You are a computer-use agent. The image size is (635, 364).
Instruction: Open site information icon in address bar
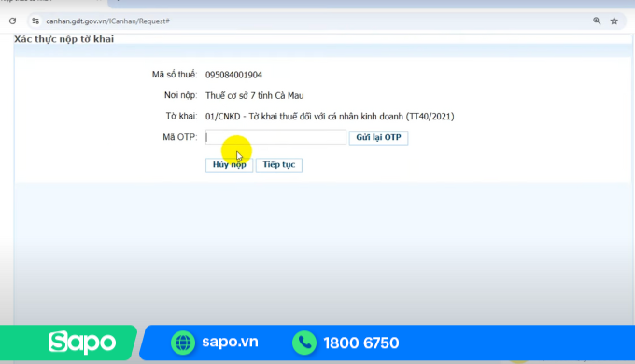click(x=35, y=21)
